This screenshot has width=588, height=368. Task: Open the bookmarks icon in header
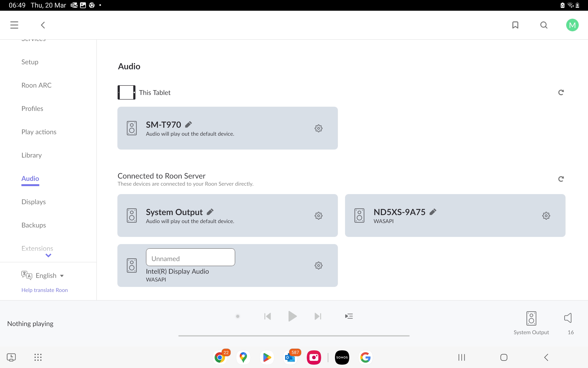515,25
